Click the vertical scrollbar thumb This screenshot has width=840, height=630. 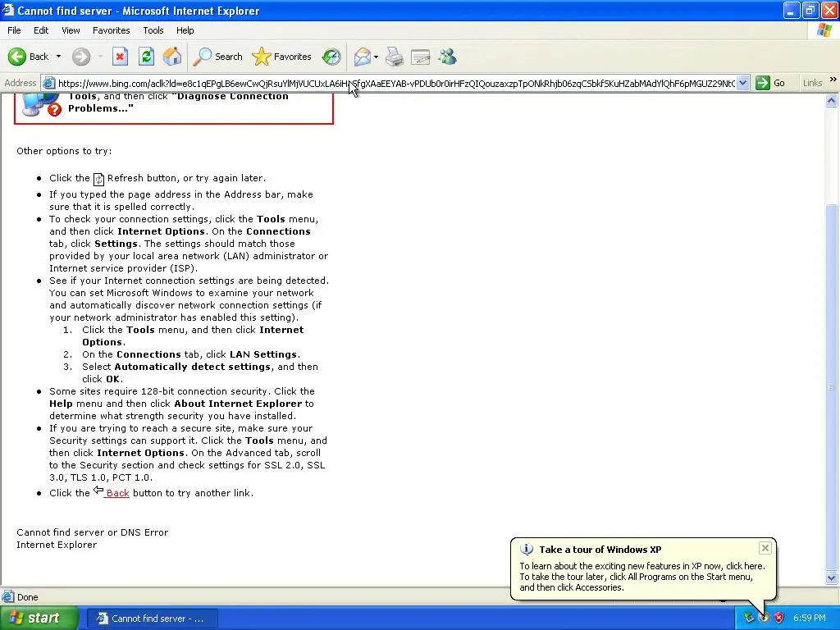[832, 386]
